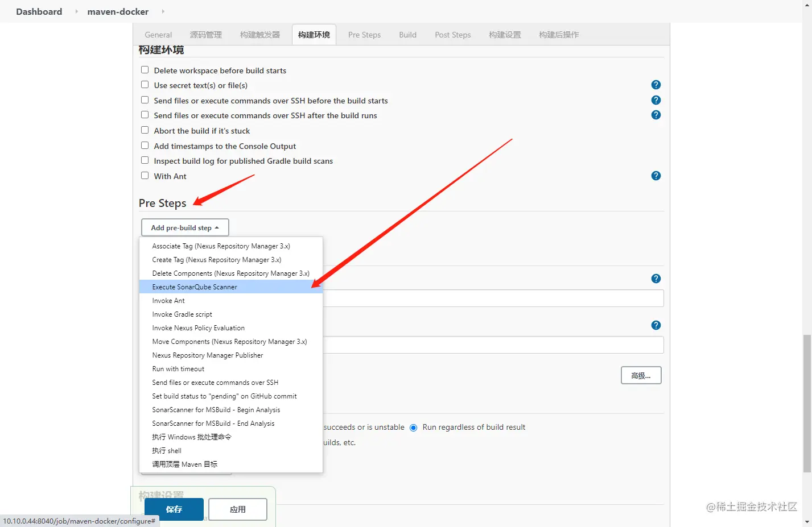Viewport: 812px width, 527px height.
Task: Choose Create Tag (Nexus Repository Manager 3.x)
Action: (x=231, y=260)
